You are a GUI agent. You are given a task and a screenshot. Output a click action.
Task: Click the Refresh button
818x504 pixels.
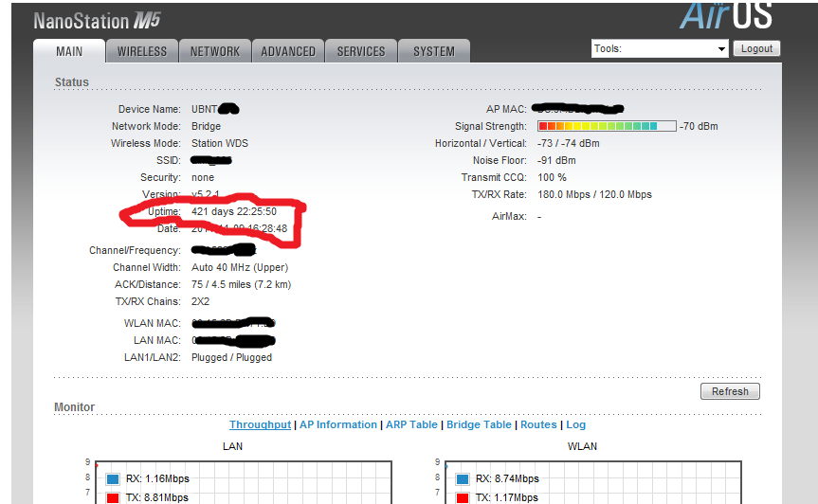730,391
